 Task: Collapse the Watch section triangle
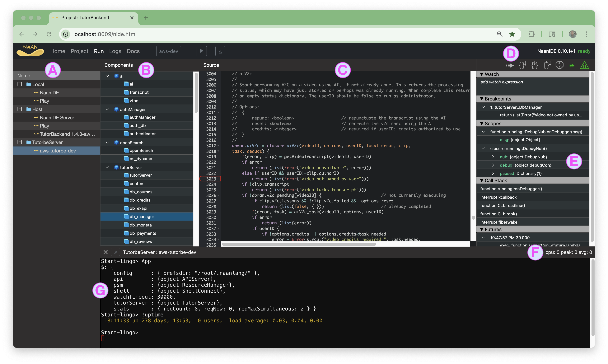click(481, 74)
